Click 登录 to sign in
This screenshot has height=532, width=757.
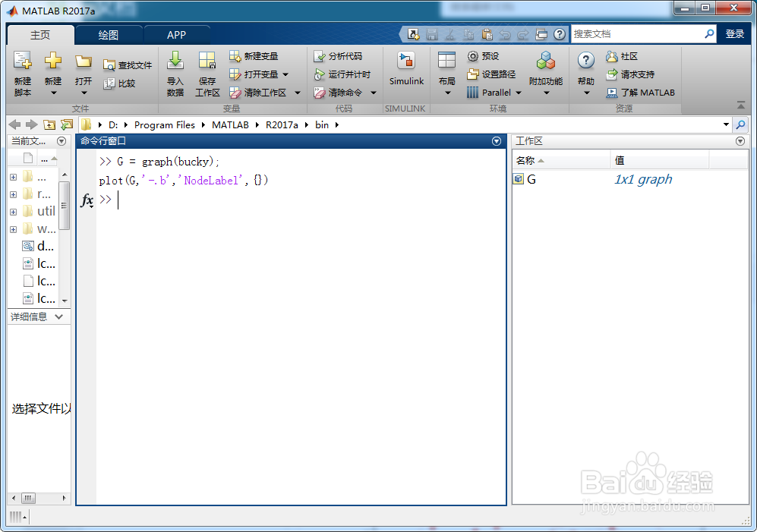pos(735,34)
